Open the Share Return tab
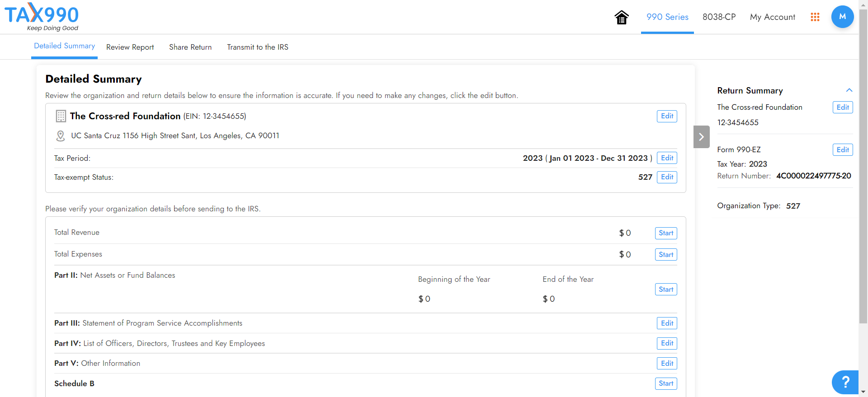This screenshot has height=397, width=868. [190, 47]
